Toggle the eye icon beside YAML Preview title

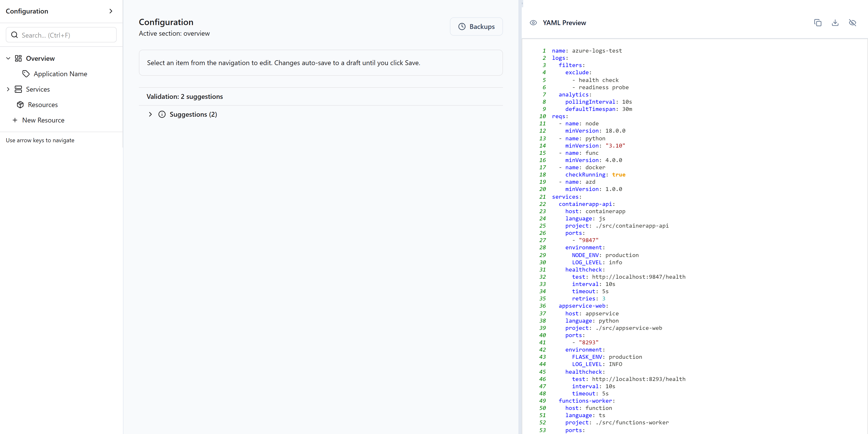[533, 23]
